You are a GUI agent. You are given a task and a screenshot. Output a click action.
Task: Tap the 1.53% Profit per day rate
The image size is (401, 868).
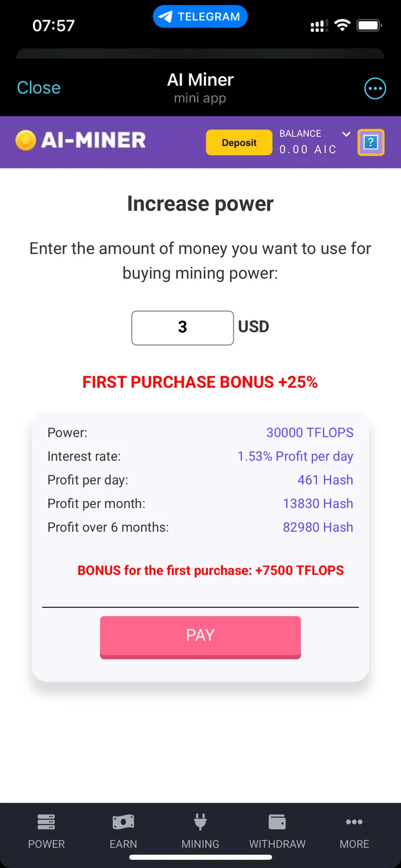295,456
